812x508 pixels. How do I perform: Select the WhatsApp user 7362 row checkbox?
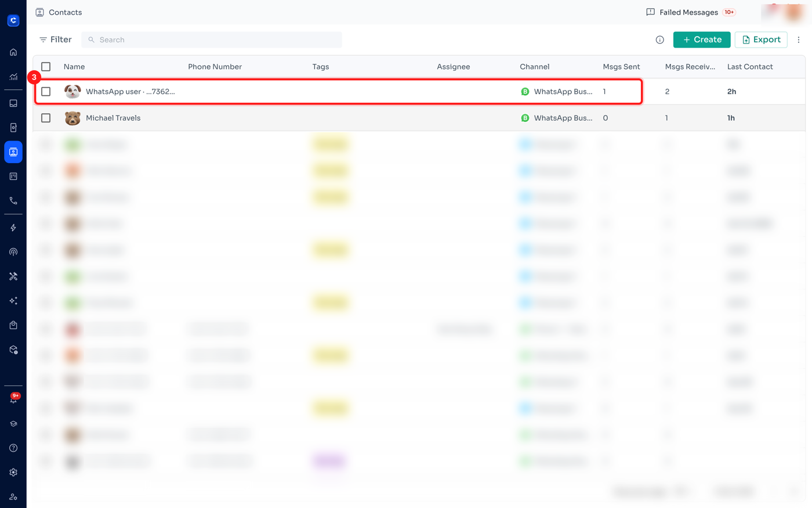(46, 91)
